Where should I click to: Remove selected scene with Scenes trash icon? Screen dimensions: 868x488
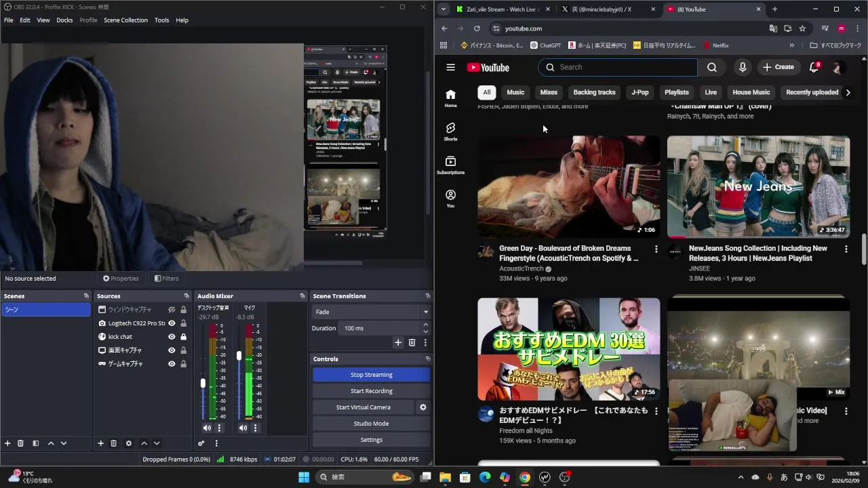pos(20,443)
